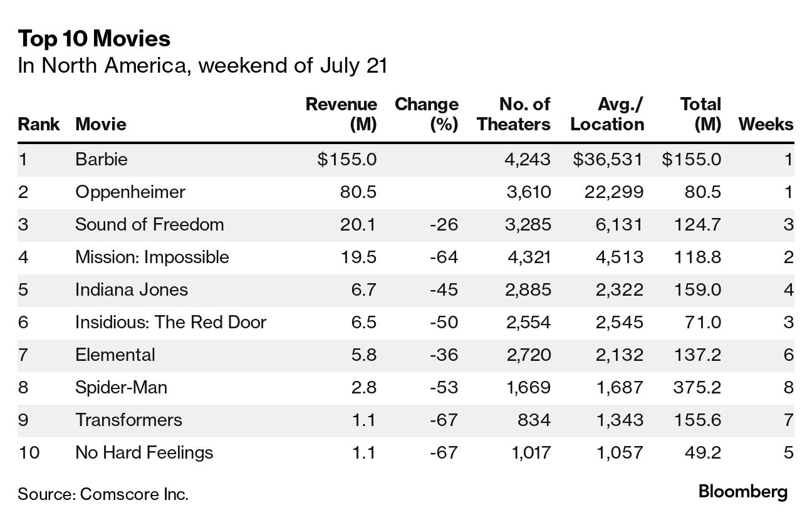Select the Insidious: The Red Door entry
Screen dimensions: 812x520
(x=170, y=322)
